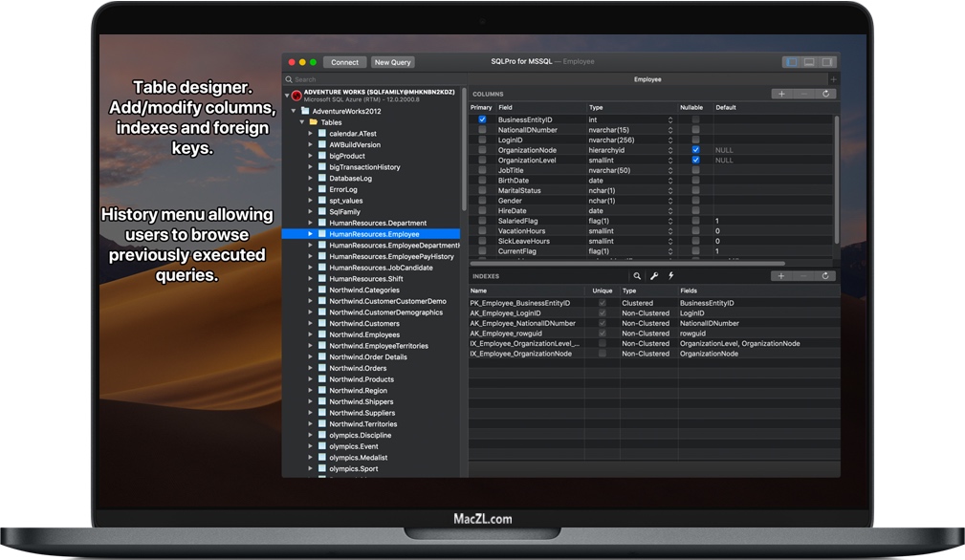
Task: Check the Primary checkbox for NationalIDNumber
Action: click(483, 129)
